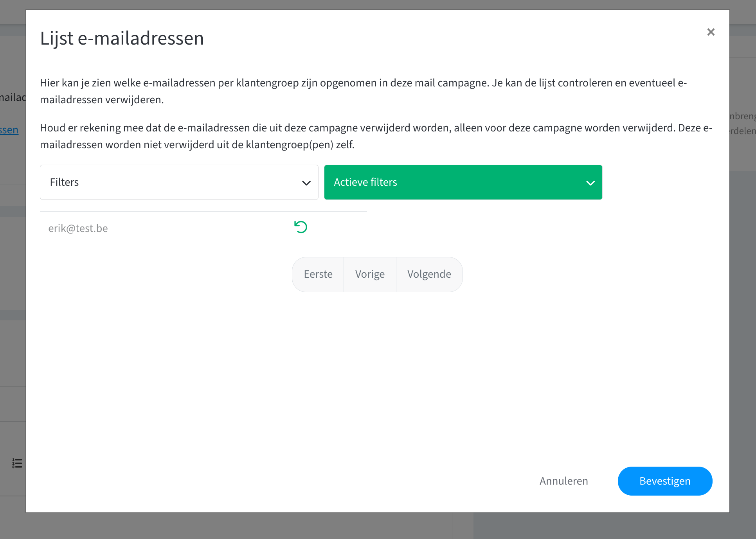Click the cut-off 'mailac' text at left edge

pyautogui.click(x=13, y=97)
